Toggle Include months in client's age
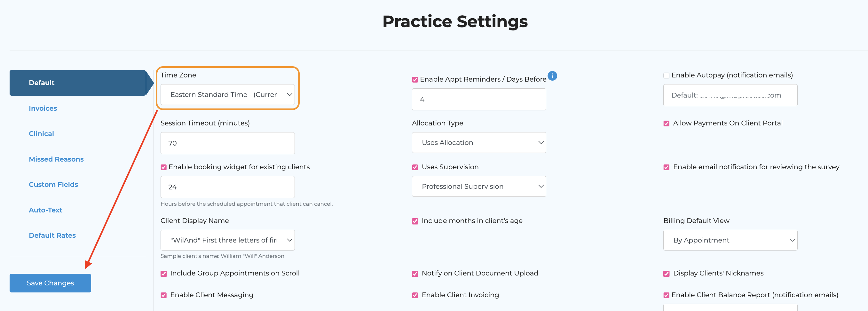The image size is (868, 311). pyautogui.click(x=415, y=221)
